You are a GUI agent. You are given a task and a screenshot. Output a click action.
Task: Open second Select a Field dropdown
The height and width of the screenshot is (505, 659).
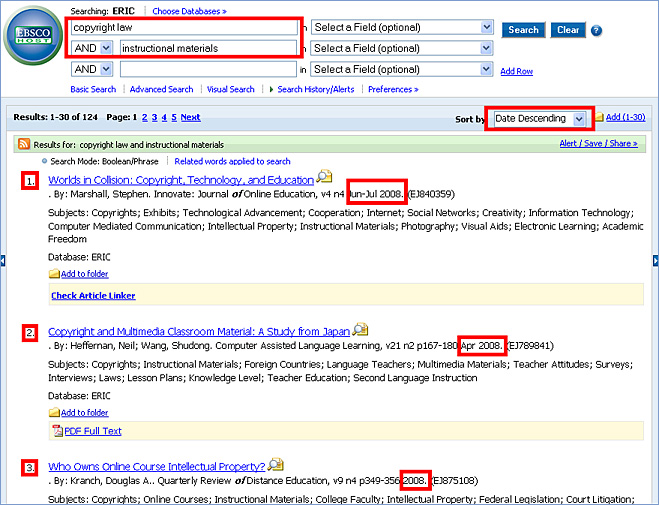pos(402,48)
